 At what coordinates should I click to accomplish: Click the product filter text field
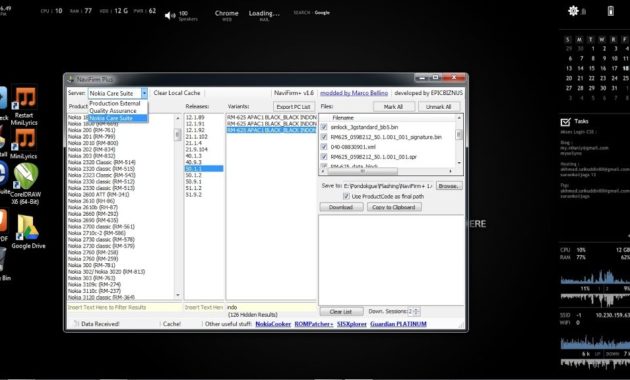point(124,307)
